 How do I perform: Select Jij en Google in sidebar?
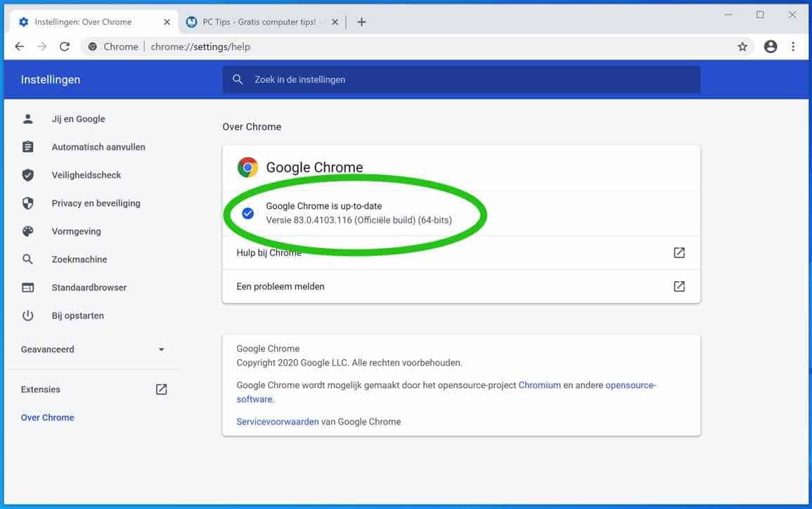(x=78, y=119)
